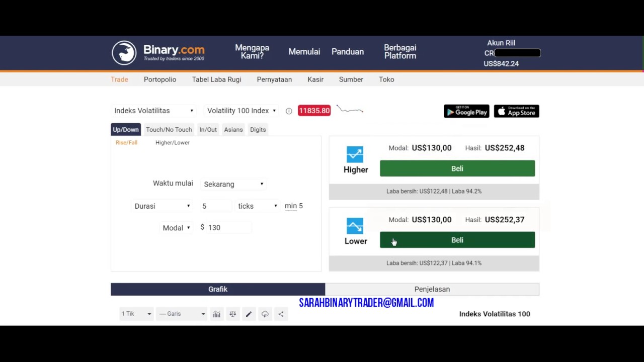
Task: Open the 1 Tik interval dropdown
Action: (136, 314)
